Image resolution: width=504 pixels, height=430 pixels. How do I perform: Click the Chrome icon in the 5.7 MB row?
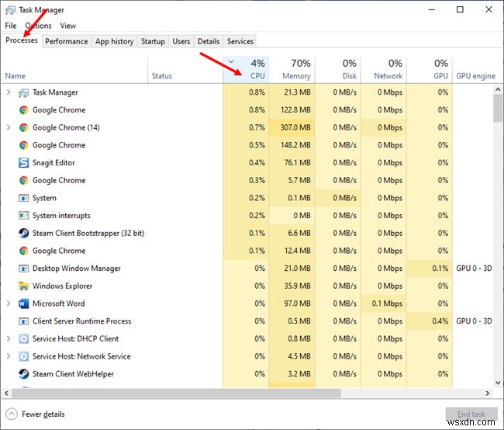point(23,181)
